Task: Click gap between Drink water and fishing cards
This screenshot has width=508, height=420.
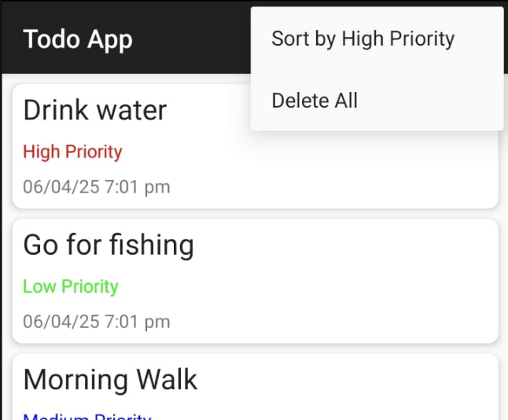Action: click(256, 214)
